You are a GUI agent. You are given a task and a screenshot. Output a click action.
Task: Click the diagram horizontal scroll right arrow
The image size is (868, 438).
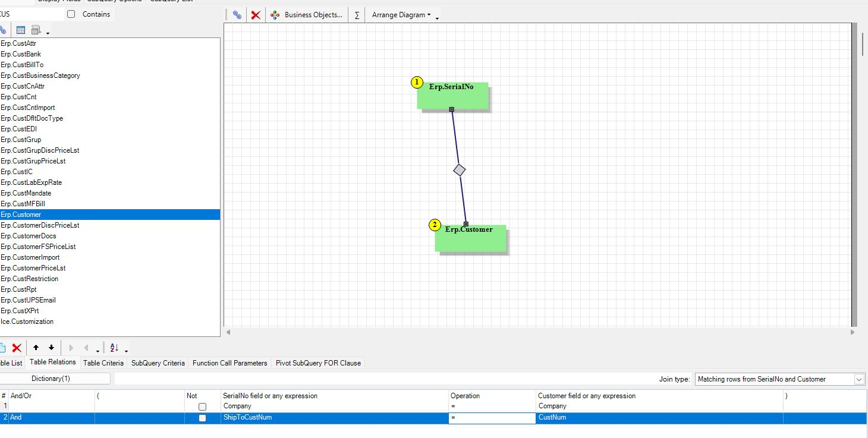point(853,332)
